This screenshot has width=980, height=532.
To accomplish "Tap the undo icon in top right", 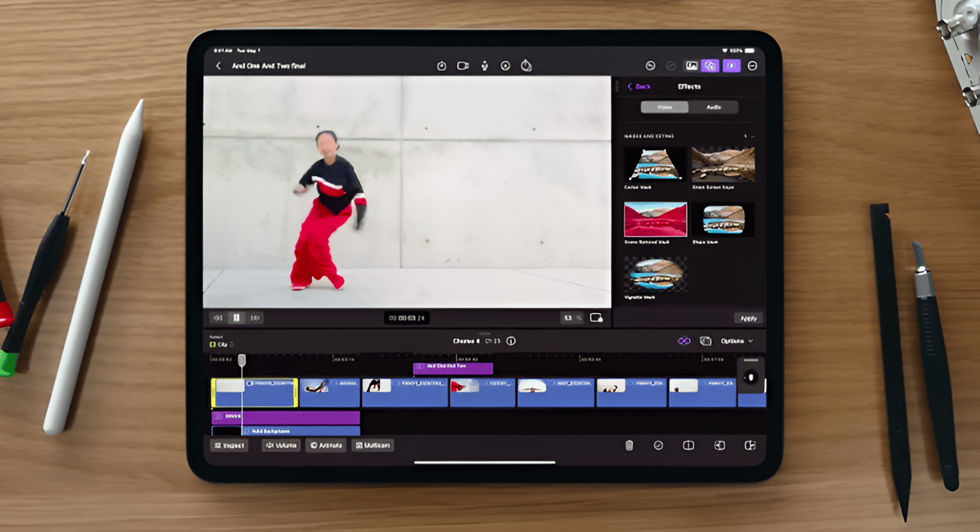I will click(651, 66).
